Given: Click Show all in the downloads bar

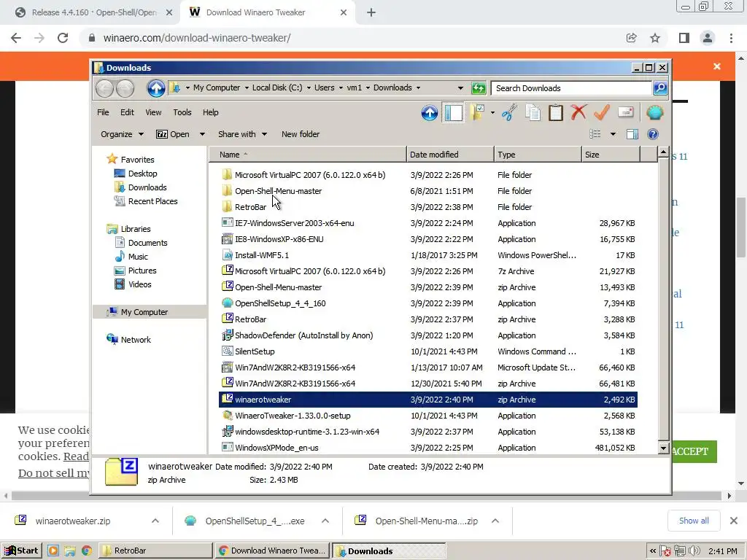Looking at the screenshot, I should tap(694, 521).
